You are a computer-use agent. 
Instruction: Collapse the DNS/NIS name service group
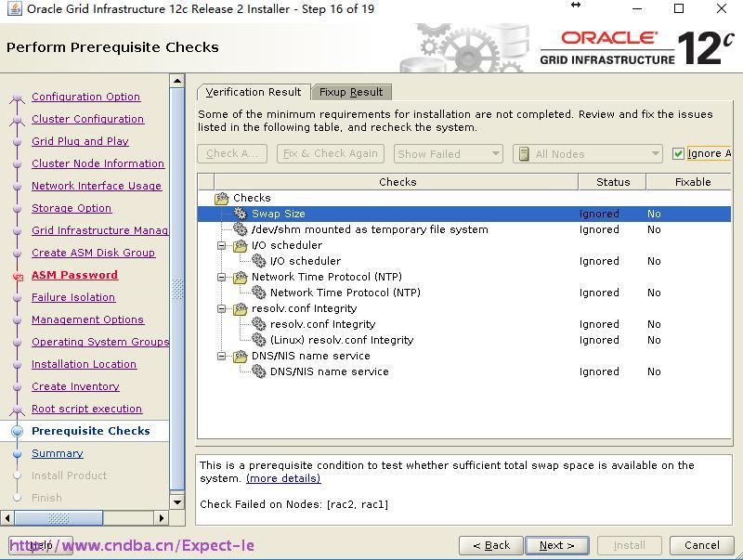221,356
